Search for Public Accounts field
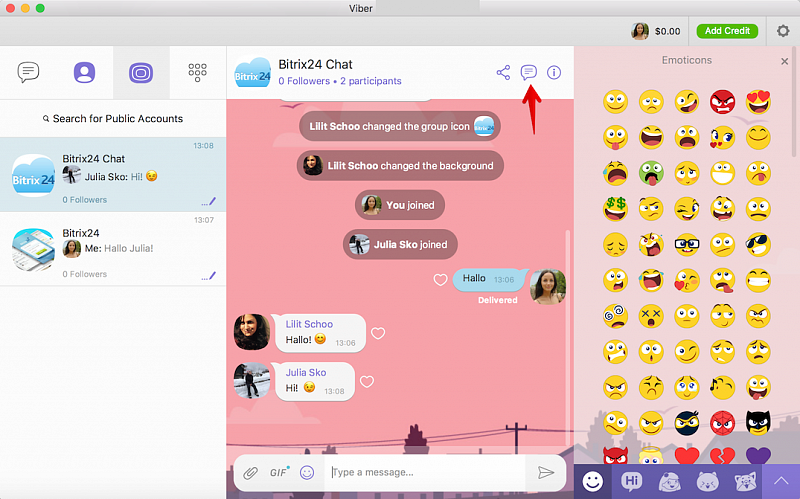This screenshot has height=499, width=800. 113,118
